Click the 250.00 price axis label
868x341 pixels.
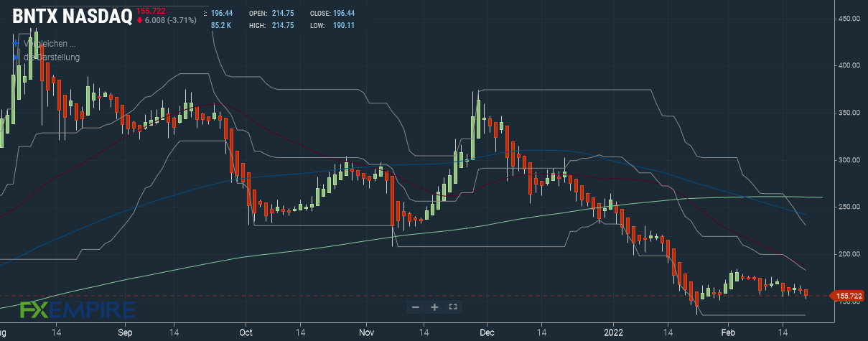(x=850, y=207)
